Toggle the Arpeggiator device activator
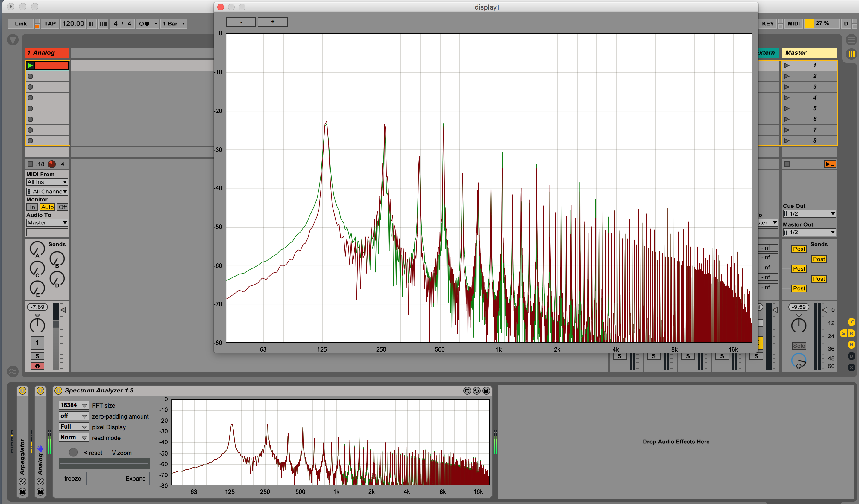Screen dimensions: 859x504 (22, 391)
